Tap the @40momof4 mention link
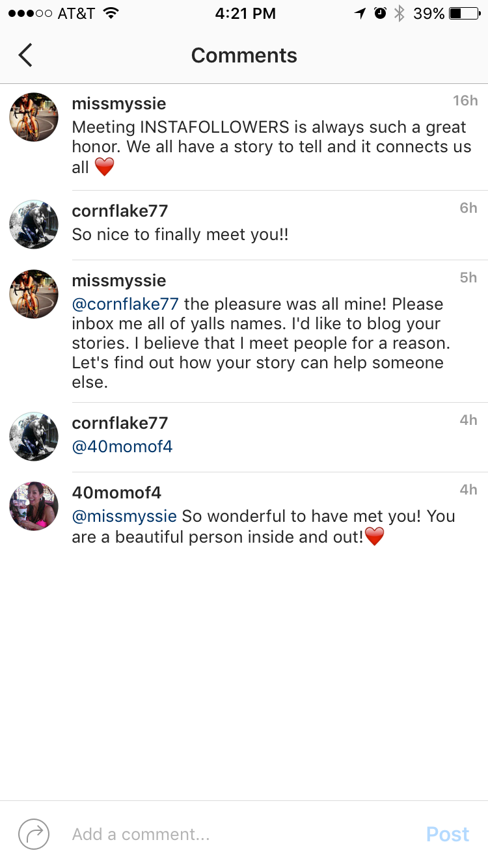Image resolution: width=488 pixels, height=868 pixels. (x=122, y=447)
